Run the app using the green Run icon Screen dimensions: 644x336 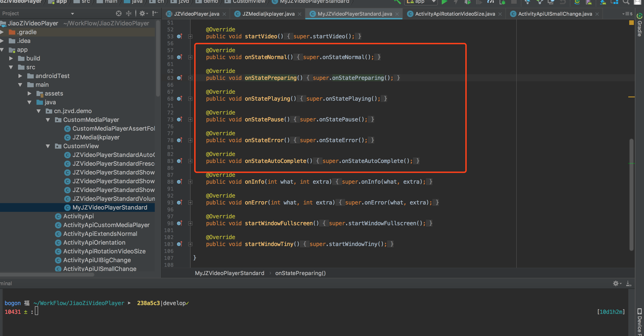click(444, 2)
